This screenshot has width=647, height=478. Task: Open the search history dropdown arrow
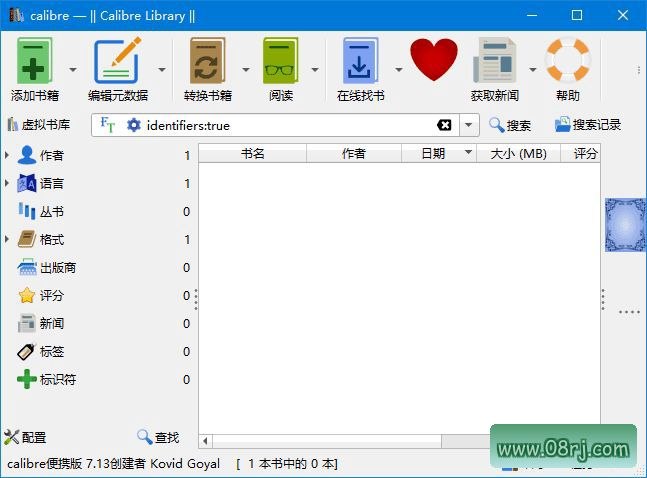pos(469,125)
